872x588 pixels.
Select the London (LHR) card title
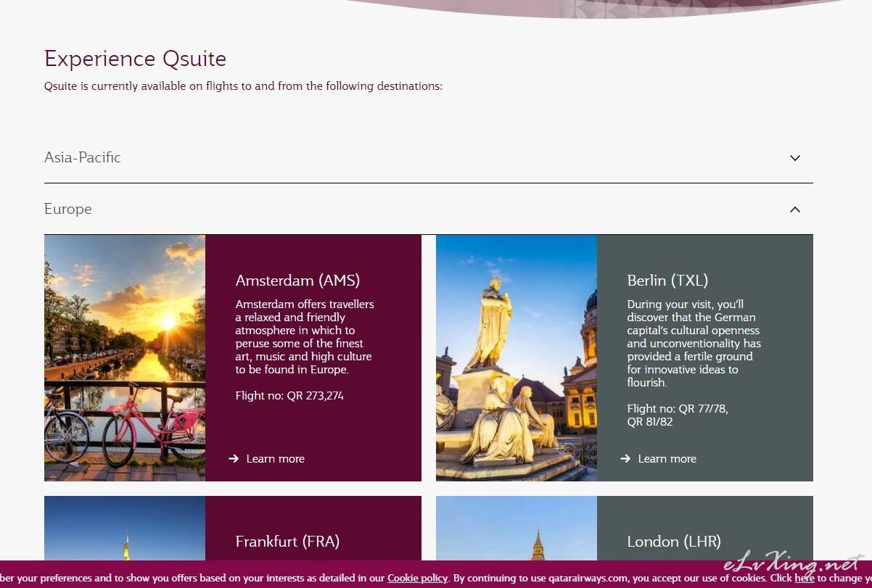point(673,542)
